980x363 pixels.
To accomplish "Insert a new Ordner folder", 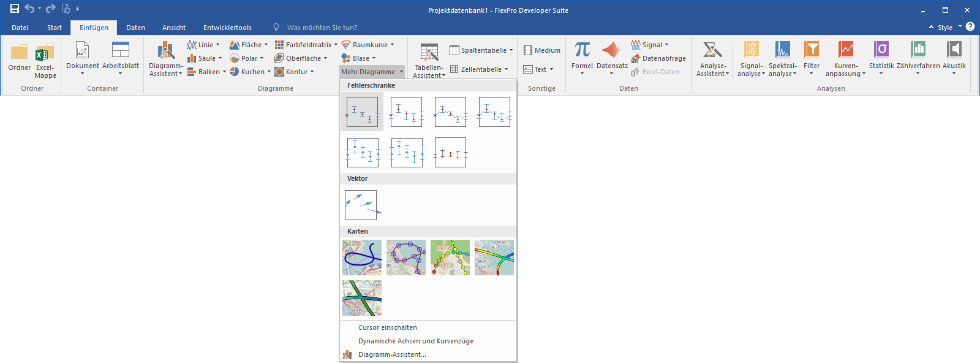I will click(x=20, y=58).
